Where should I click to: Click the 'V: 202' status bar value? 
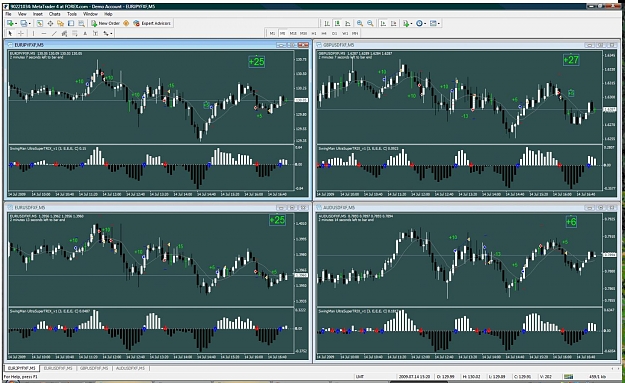click(545, 377)
